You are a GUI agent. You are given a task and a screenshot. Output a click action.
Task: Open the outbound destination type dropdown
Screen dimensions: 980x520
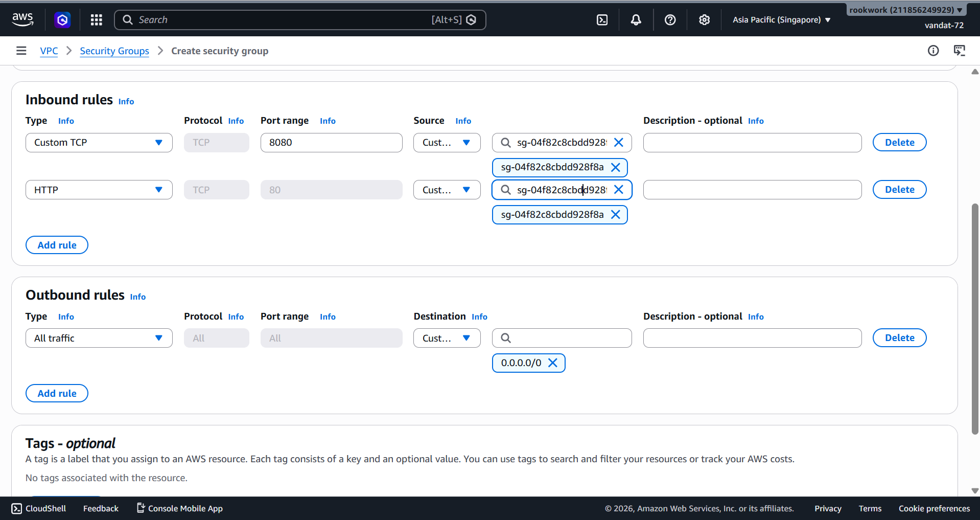[x=447, y=338]
